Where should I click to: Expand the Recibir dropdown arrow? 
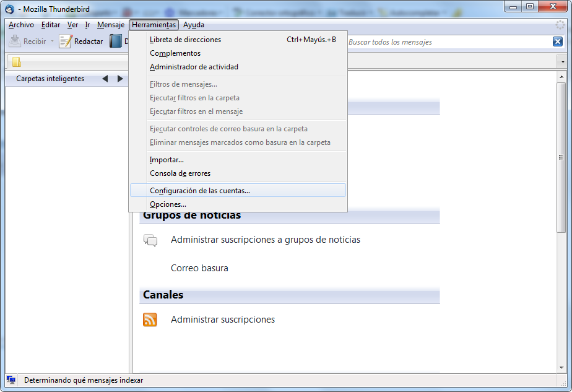pyautogui.click(x=52, y=41)
